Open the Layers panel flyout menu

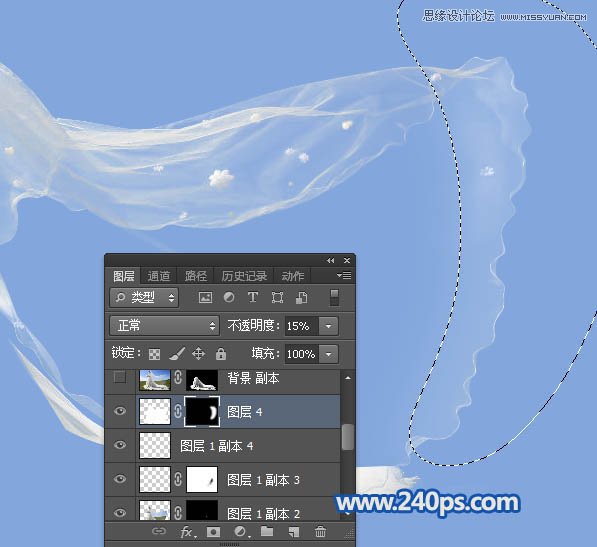click(x=344, y=275)
